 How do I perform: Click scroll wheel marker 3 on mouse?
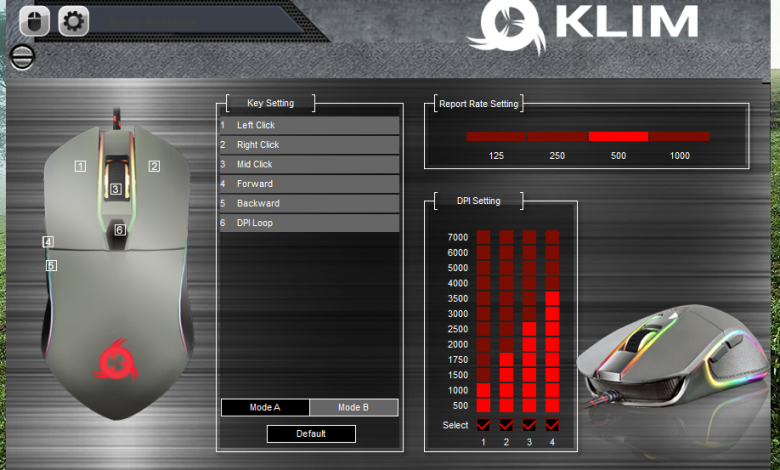pos(115,189)
